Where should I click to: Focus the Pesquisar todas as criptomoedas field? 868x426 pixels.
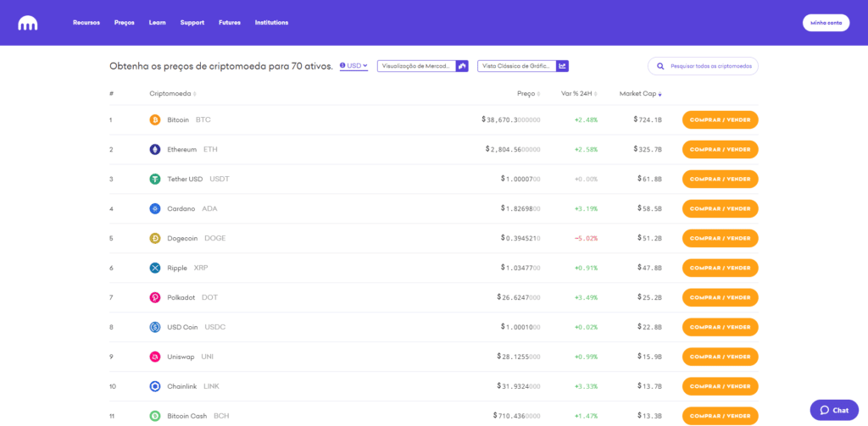coord(703,66)
